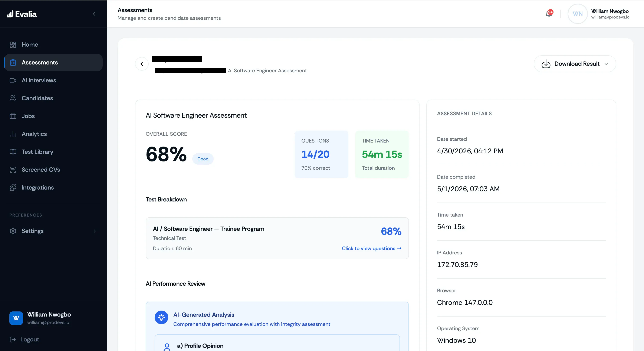Viewport: 644px width, 351px height.
Task: Click the Profile Opinion person icon
Action: point(167,347)
